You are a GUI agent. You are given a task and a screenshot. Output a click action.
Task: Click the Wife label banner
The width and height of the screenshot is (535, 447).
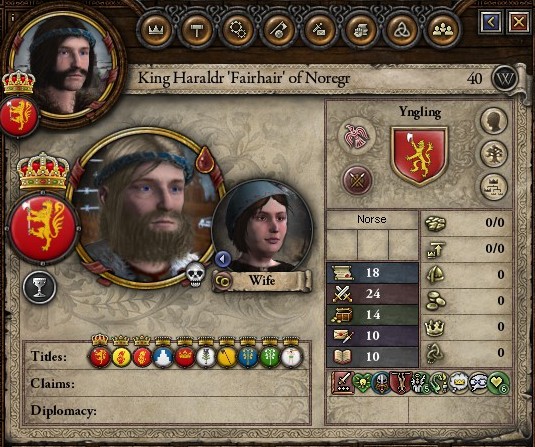pyautogui.click(x=262, y=281)
